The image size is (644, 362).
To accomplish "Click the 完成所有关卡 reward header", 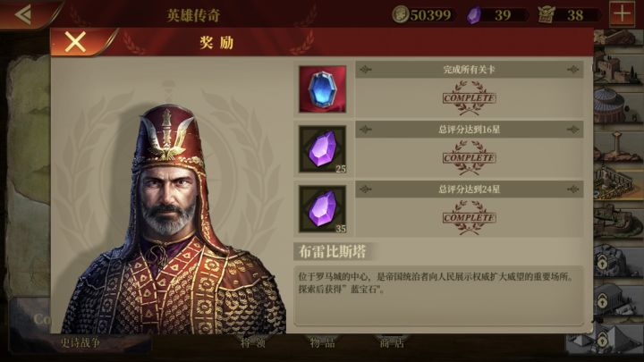I will click(469, 70).
